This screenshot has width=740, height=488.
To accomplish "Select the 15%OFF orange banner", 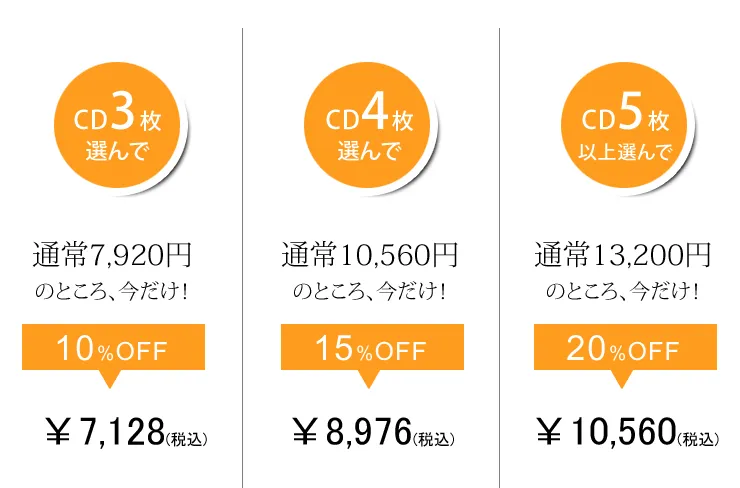I will [x=372, y=347].
